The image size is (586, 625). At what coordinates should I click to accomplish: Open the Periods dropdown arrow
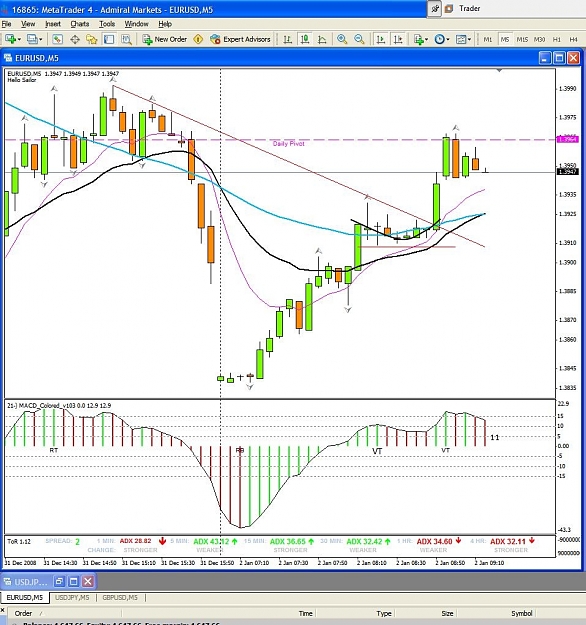click(448, 39)
